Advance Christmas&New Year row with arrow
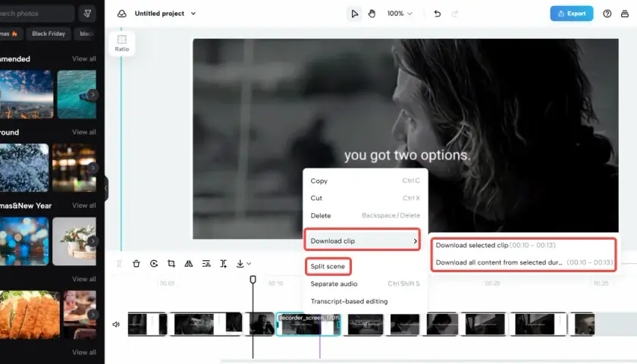This screenshot has height=364, width=637. [93, 241]
